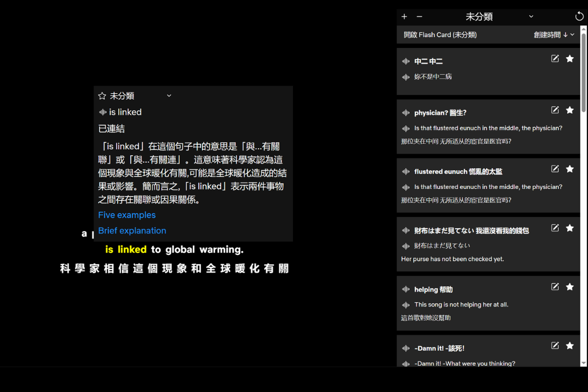Toggle star on the '中二 中二' card
This screenshot has height=392, width=588.
(569, 59)
